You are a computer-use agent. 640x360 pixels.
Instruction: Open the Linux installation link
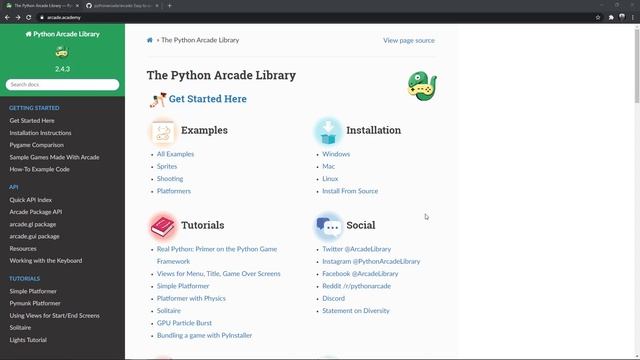330,179
